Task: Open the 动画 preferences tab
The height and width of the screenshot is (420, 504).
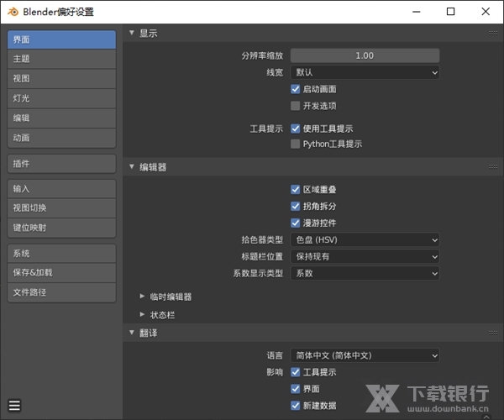Action: click(x=61, y=138)
